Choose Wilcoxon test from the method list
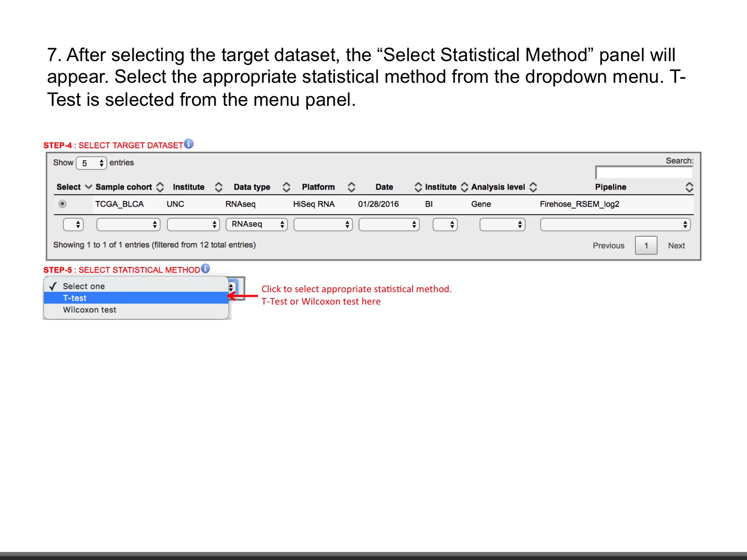747x560 pixels. pyautogui.click(x=135, y=310)
